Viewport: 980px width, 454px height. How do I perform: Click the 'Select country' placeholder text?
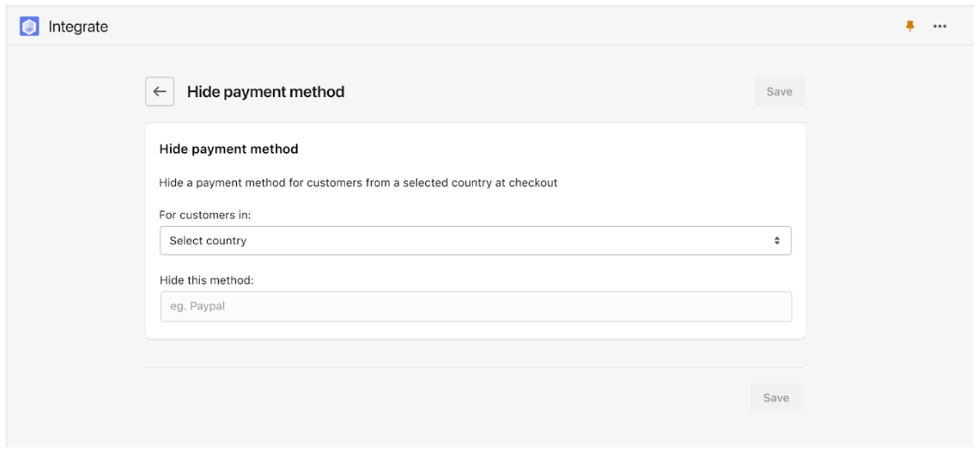pos(208,241)
